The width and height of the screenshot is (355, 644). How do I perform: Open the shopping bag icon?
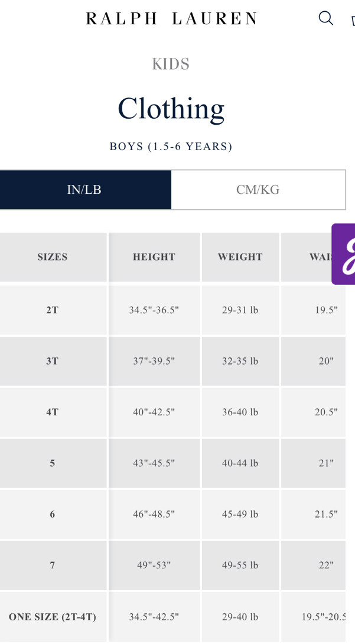coord(353,19)
